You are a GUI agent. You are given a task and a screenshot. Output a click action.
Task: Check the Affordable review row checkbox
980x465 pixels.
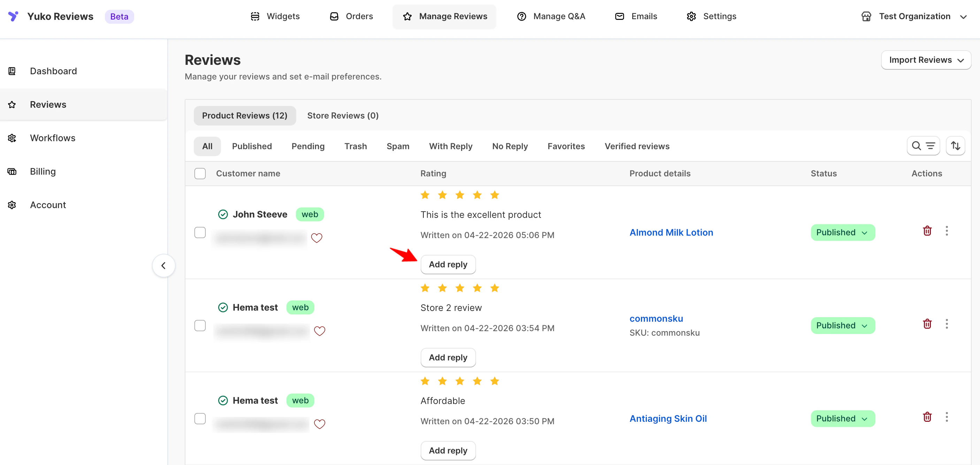(x=200, y=419)
